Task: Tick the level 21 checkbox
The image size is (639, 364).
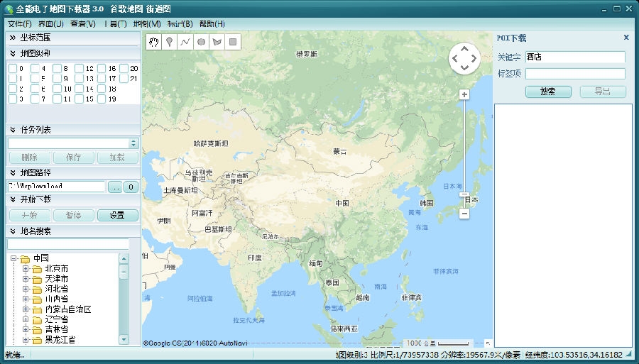Action: coord(124,79)
